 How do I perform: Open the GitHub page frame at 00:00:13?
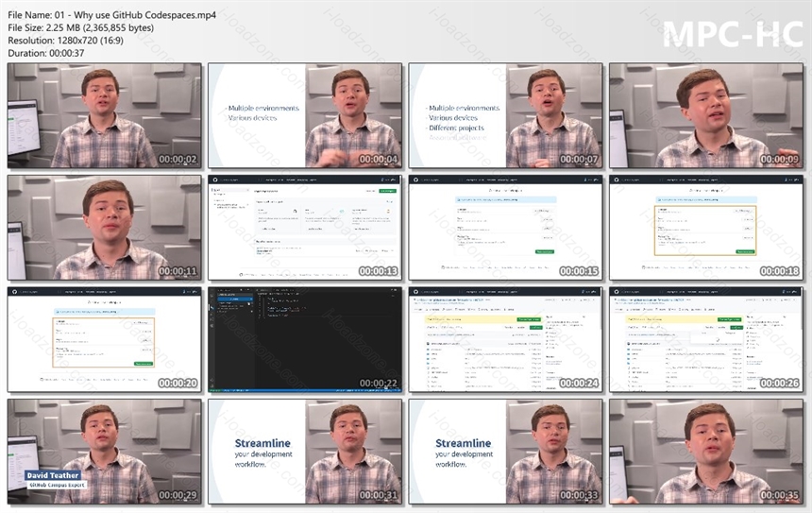click(305, 228)
